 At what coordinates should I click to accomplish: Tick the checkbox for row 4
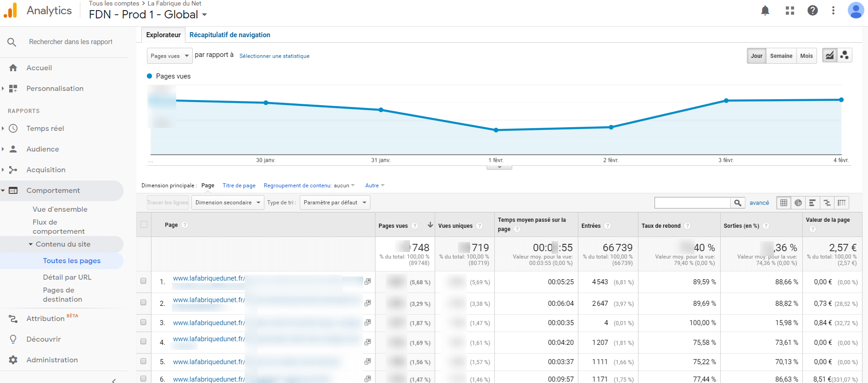click(143, 342)
